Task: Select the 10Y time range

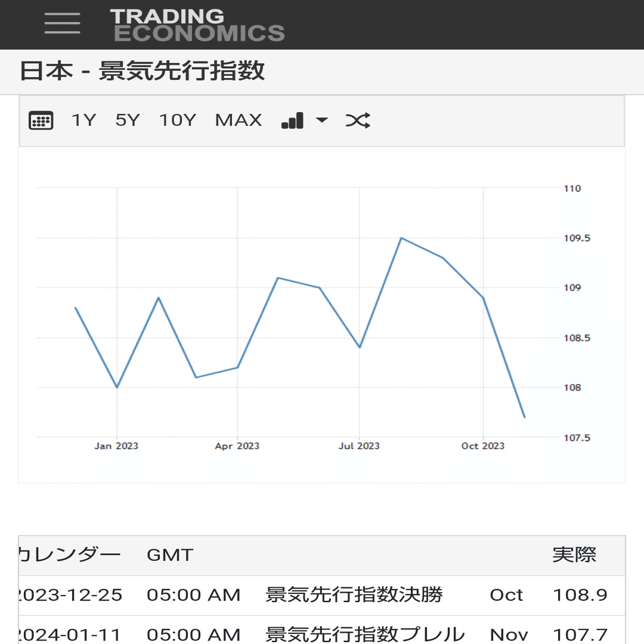Action: pyautogui.click(x=178, y=120)
